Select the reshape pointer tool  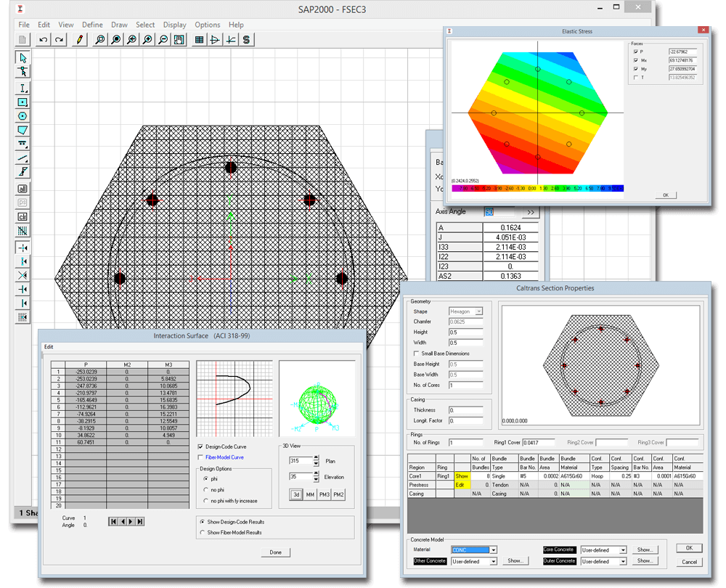[23, 71]
